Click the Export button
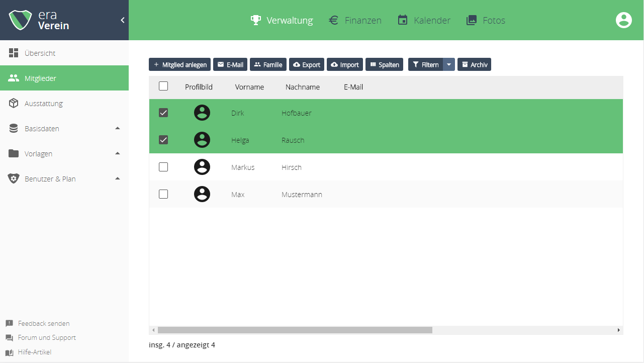This screenshot has width=644, height=363. point(307,64)
